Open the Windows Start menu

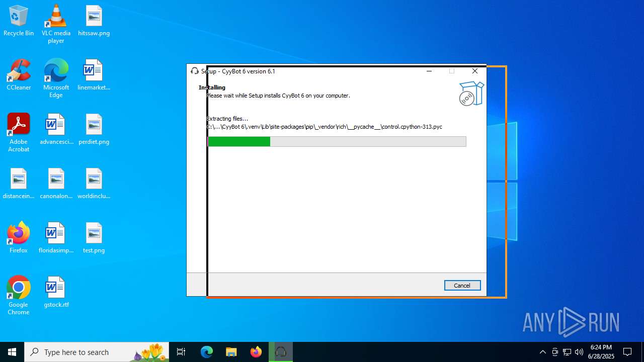12,352
